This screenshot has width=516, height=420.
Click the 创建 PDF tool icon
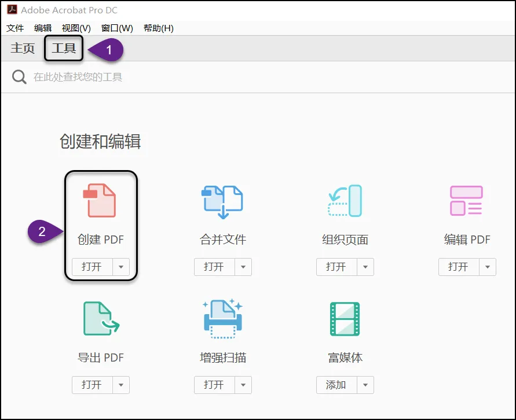click(x=100, y=201)
